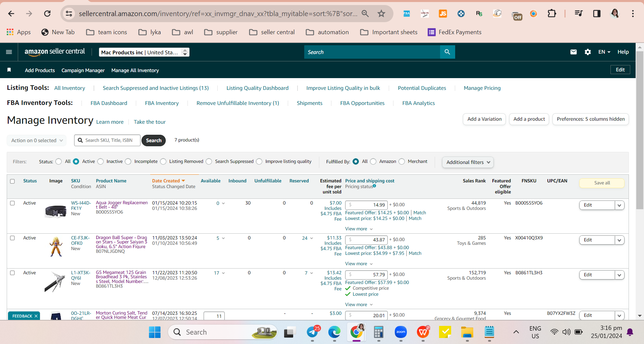The image size is (644, 344).
Task: Click the JS extension icon in toolbar
Action: pos(443,13)
